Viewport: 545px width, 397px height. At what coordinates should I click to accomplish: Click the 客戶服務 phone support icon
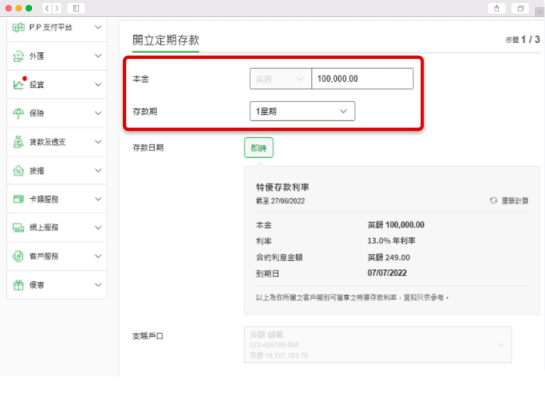[18, 256]
